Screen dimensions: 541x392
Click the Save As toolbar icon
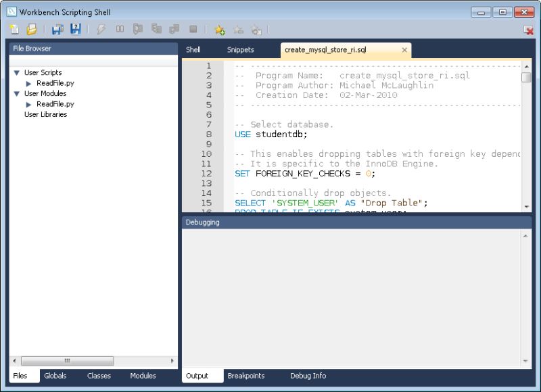tap(76, 28)
